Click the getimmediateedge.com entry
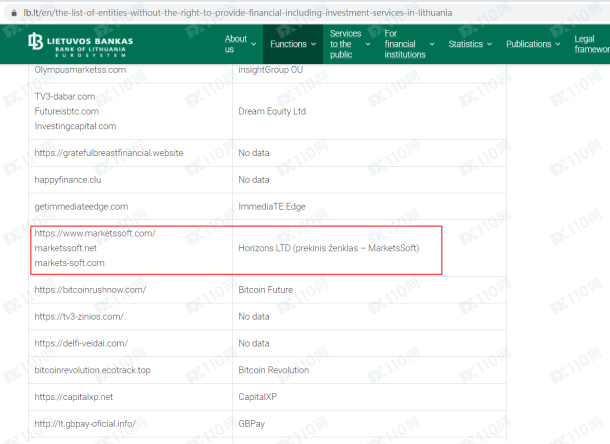The width and height of the screenshot is (610, 444). pyautogui.click(x=81, y=207)
